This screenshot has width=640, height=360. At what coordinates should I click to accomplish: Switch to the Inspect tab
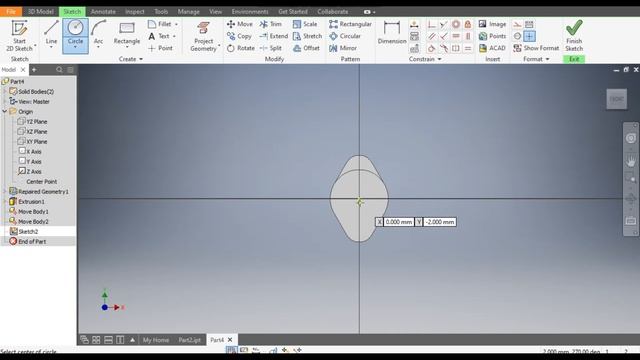(135, 11)
